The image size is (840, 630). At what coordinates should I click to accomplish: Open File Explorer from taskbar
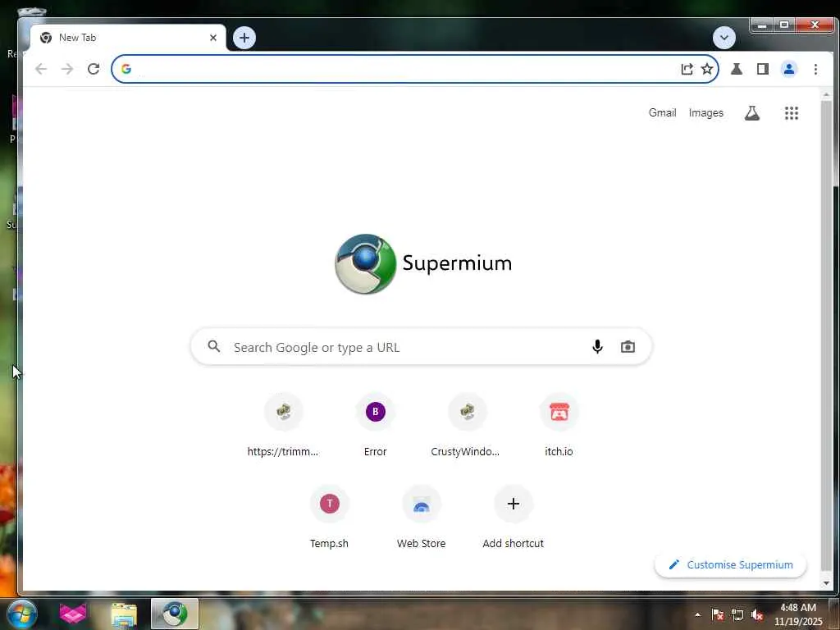point(124,614)
